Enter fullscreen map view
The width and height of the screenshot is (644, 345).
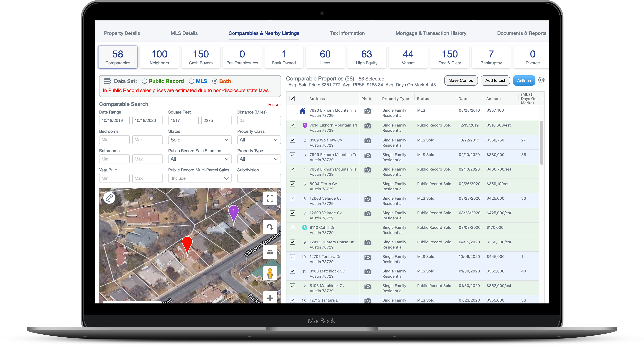click(x=270, y=199)
